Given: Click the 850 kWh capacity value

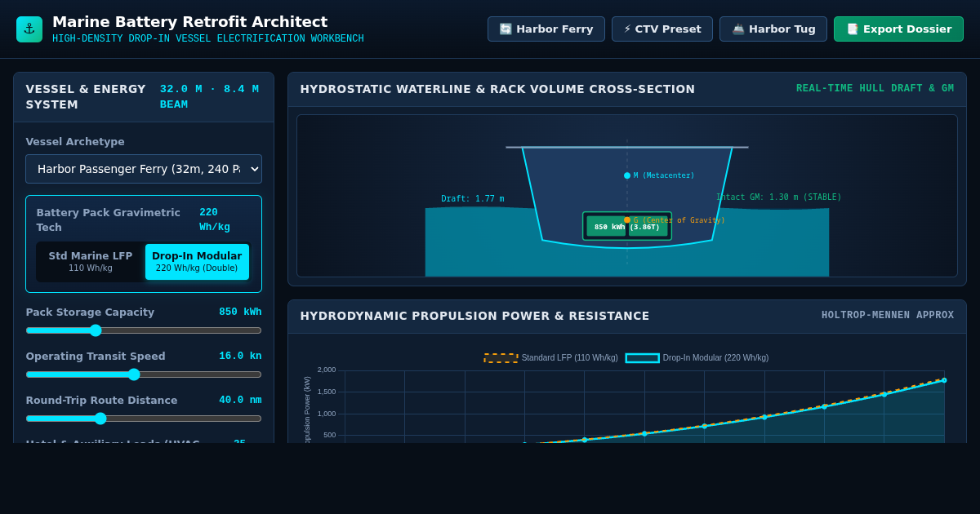Looking at the screenshot, I should coord(240,312).
